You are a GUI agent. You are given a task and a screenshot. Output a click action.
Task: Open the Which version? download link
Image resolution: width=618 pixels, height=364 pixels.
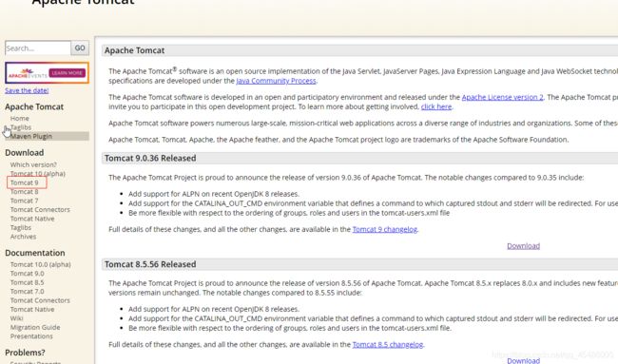[33, 164]
